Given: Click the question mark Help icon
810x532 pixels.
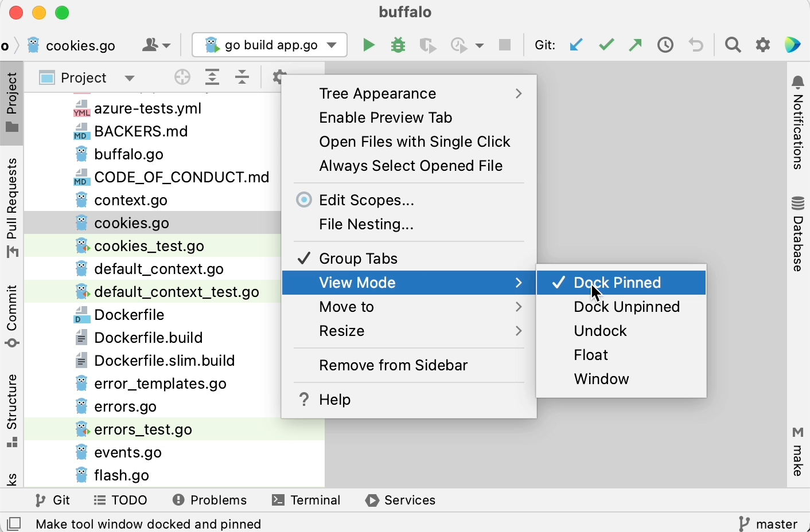Looking at the screenshot, I should pyautogui.click(x=304, y=400).
